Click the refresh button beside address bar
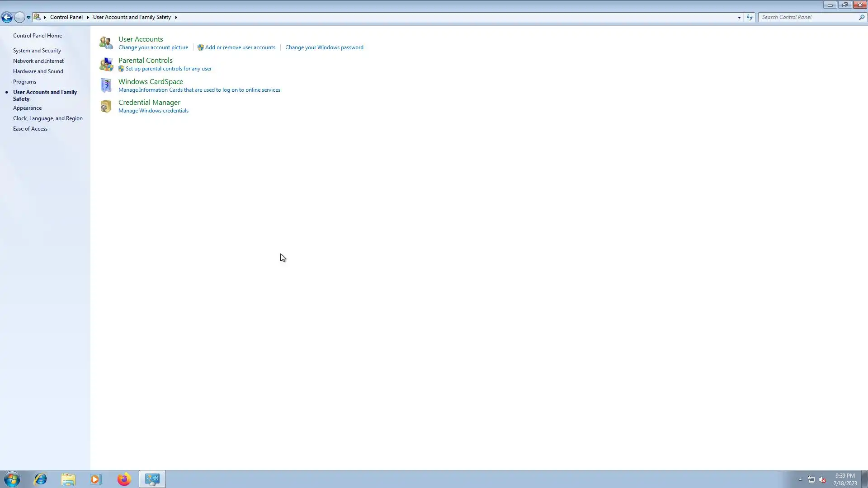 (750, 17)
